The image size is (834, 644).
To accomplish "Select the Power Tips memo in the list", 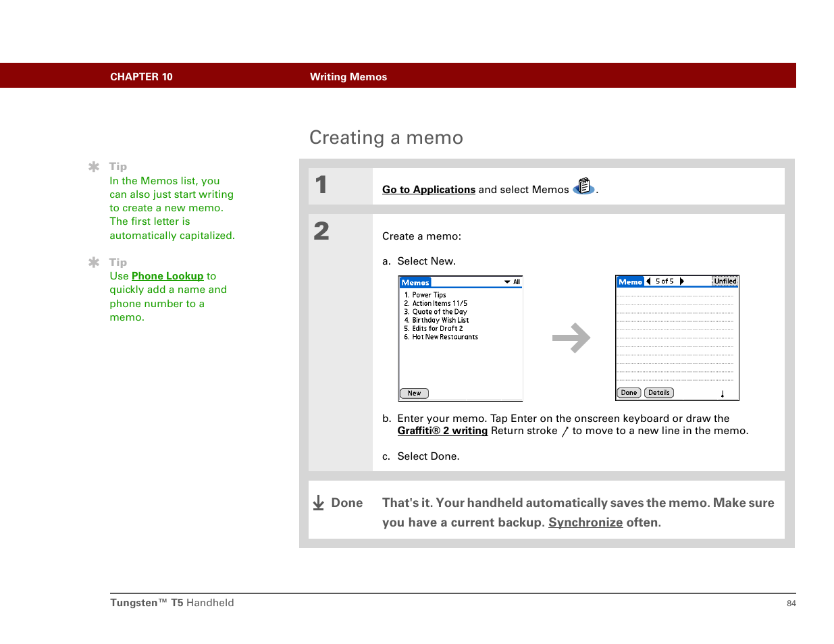I will click(429, 295).
